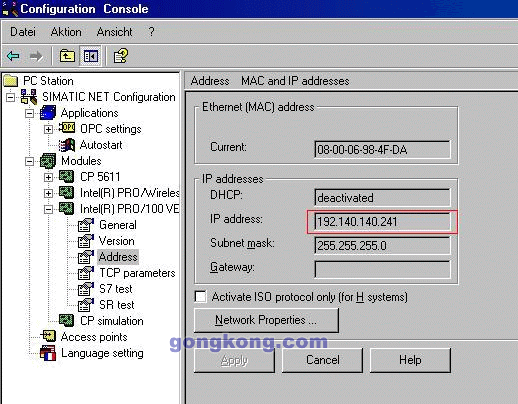This screenshot has height=404, width=518.
Task: Open the Datei menu
Action: click(x=23, y=32)
